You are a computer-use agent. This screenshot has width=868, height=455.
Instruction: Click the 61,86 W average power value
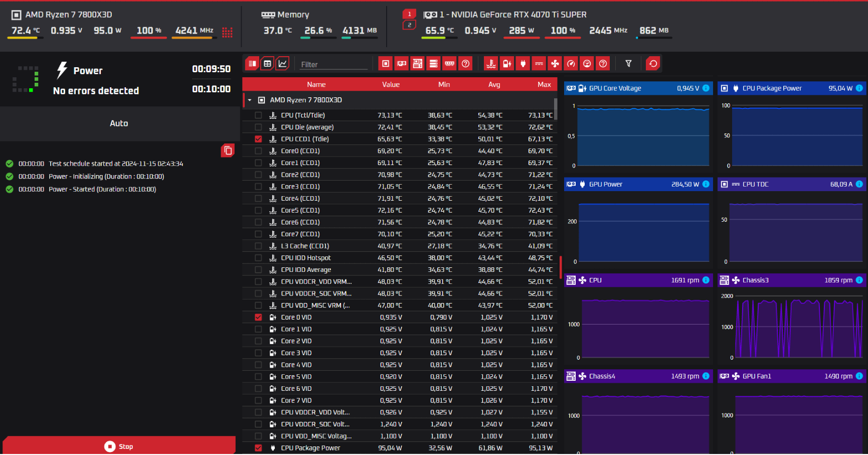490,448
